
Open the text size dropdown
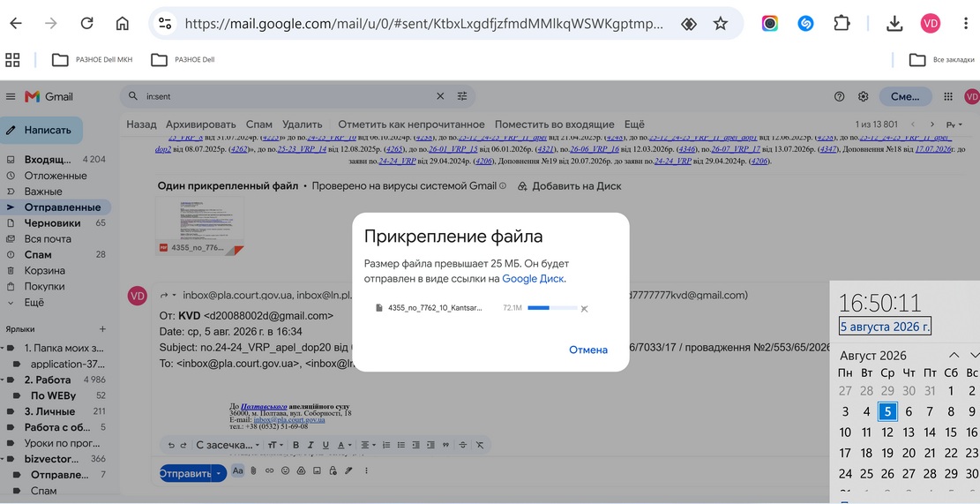(273, 445)
